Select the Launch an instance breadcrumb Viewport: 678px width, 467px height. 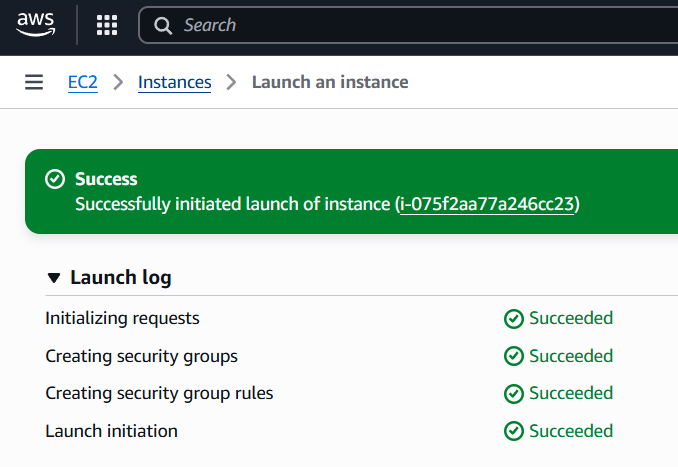click(x=330, y=82)
